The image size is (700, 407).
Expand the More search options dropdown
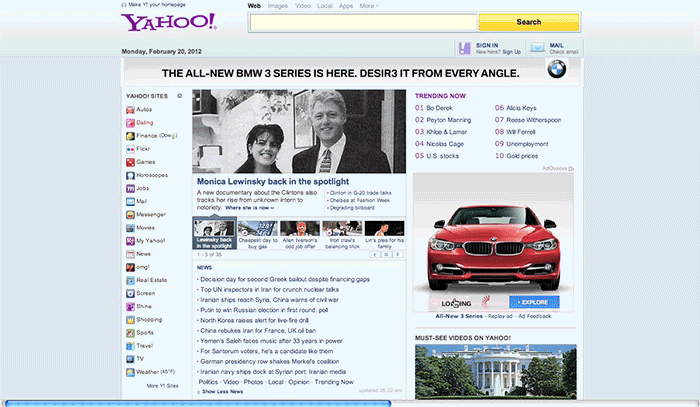click(369, 6)
